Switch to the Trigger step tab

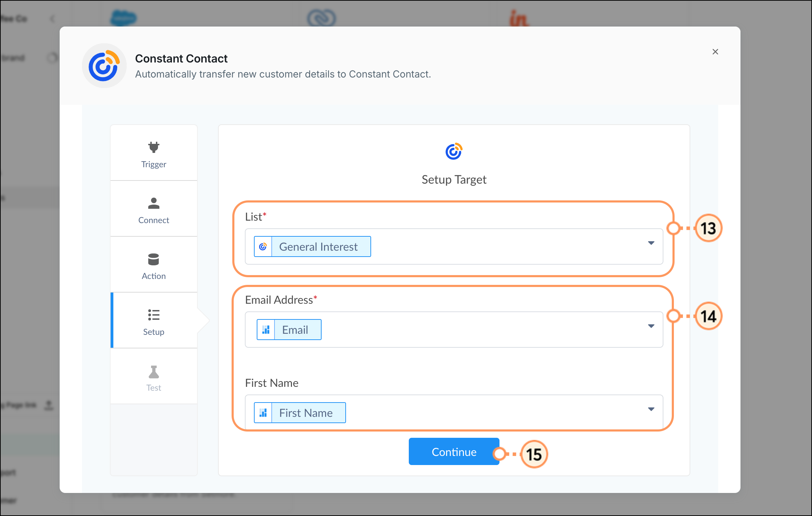click(x=154, y=153)
